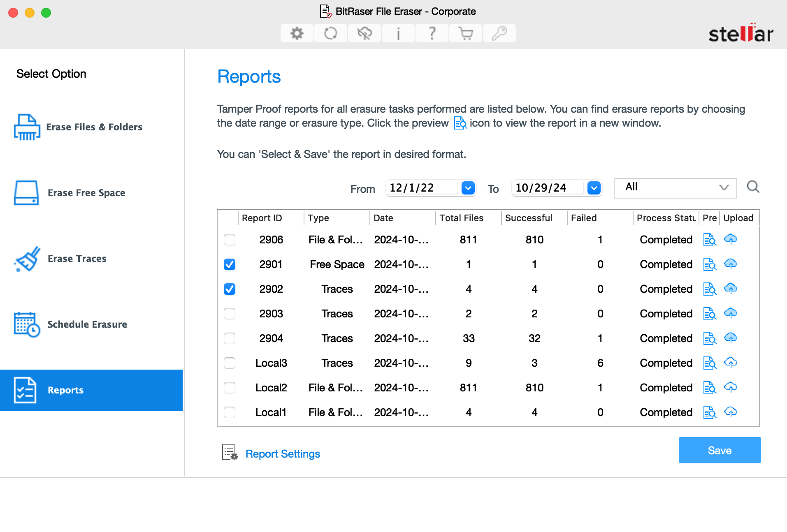Uncheck the box for report 2901

(x=230, y=264)
